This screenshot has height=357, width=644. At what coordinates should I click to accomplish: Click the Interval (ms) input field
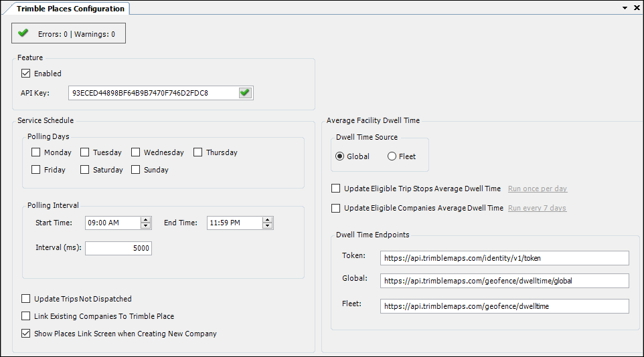pyautogui.click(x=118, y=248)
